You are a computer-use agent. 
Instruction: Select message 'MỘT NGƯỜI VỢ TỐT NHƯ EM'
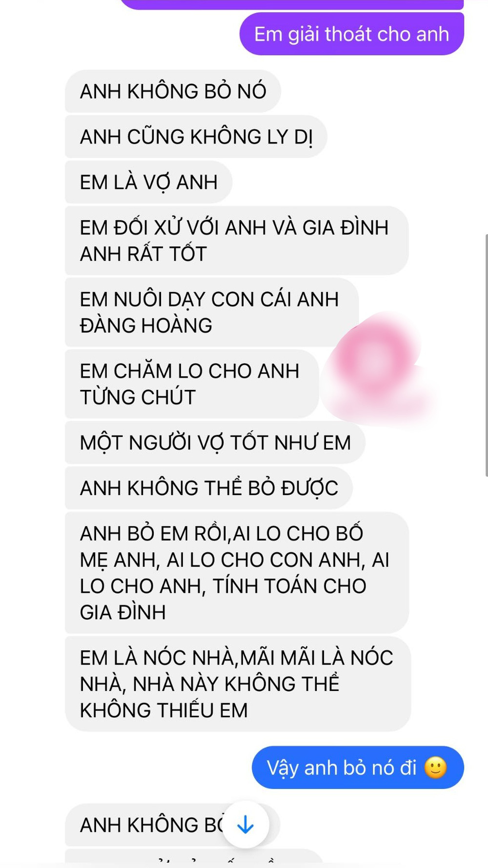click(215, 443)
